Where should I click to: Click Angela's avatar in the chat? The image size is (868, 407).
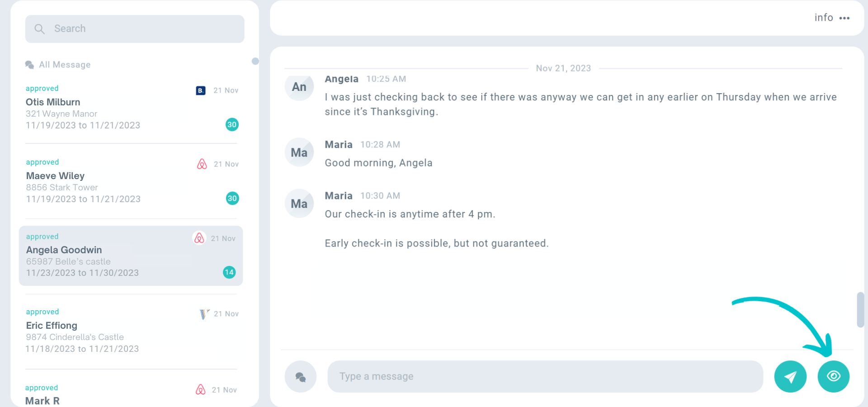[299, 87]
